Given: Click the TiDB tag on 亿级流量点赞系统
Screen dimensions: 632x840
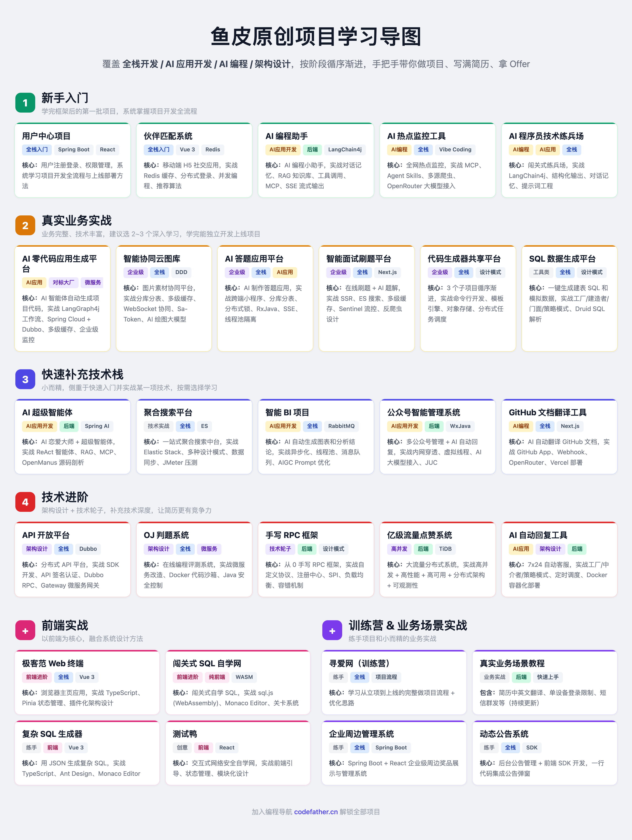Looking at the screenshot, I should 445,549.
